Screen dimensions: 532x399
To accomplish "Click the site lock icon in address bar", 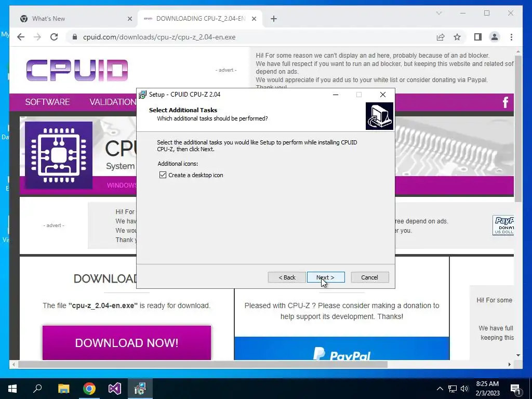I will coord(75,37).
